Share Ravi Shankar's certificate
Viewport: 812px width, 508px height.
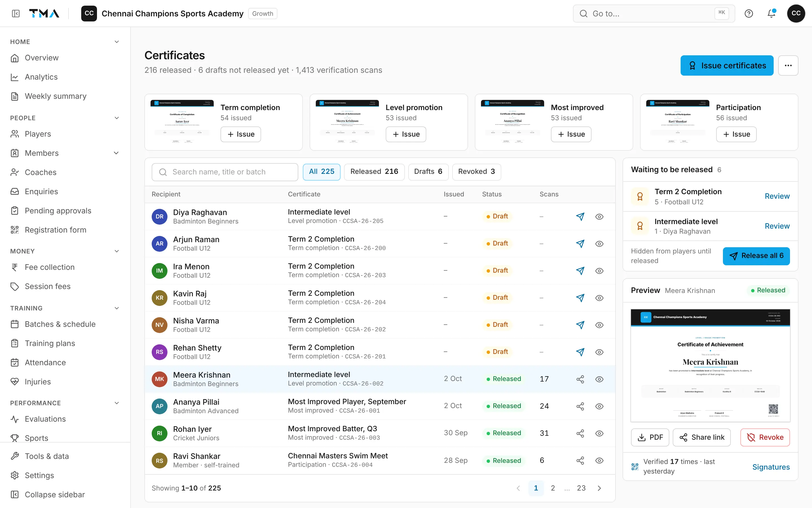(580, 460)
